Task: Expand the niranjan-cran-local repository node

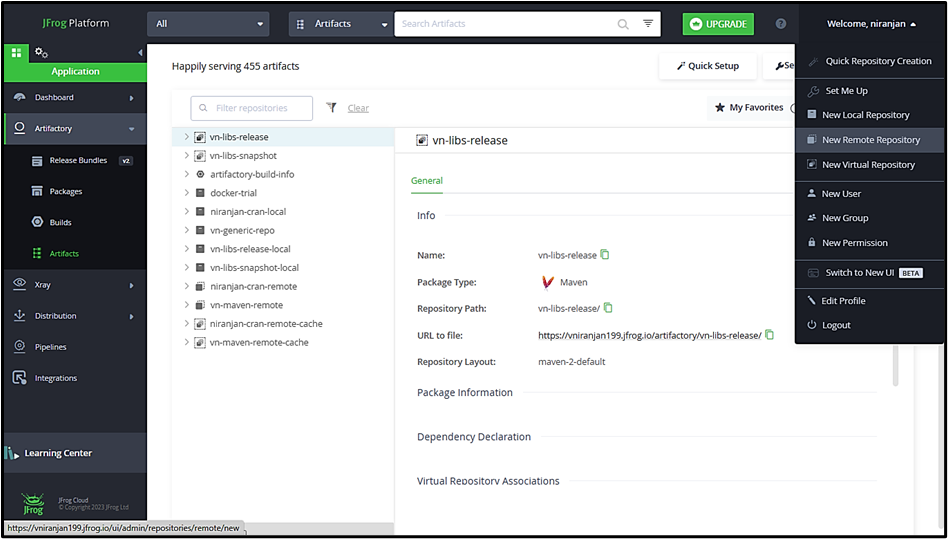Action: [x=187, y=211]
